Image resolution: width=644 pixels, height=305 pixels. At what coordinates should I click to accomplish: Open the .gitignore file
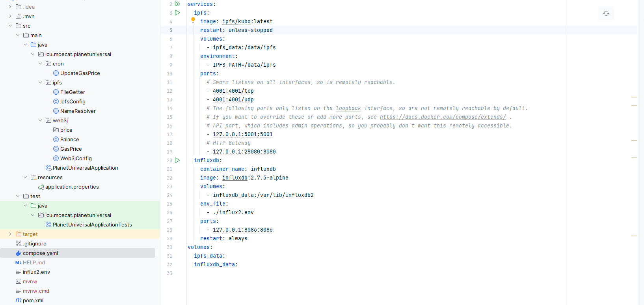pos(35,243)
